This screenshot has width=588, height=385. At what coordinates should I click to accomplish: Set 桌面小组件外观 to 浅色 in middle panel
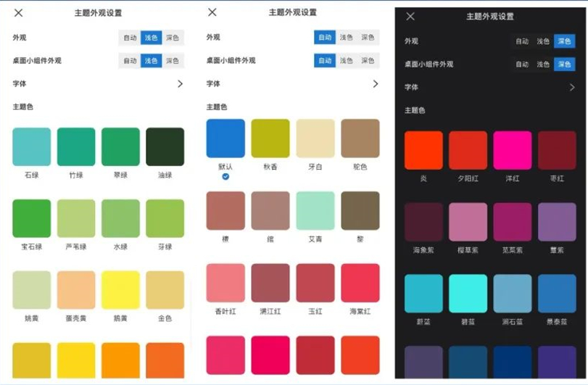(346, 60)
